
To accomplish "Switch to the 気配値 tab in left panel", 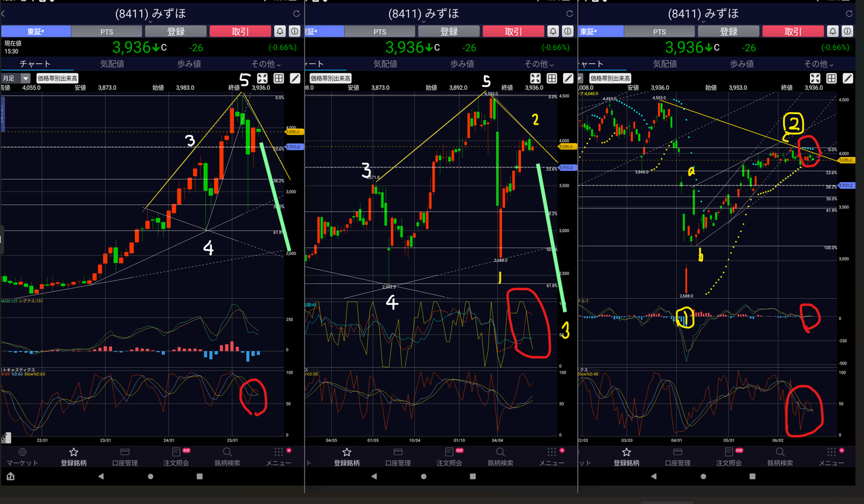I will pyautogui.click(x=112, y=63).
